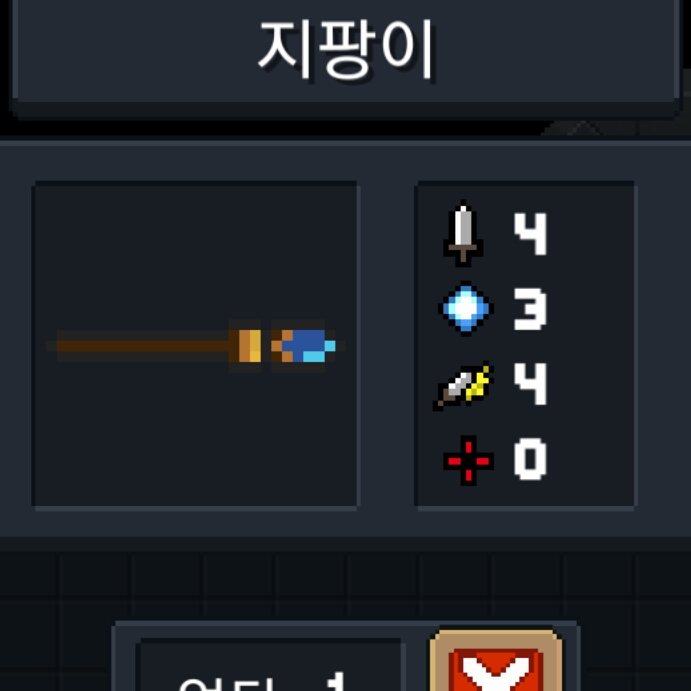
Task: Click the gold band on the staff
Action: coord(250,346)
